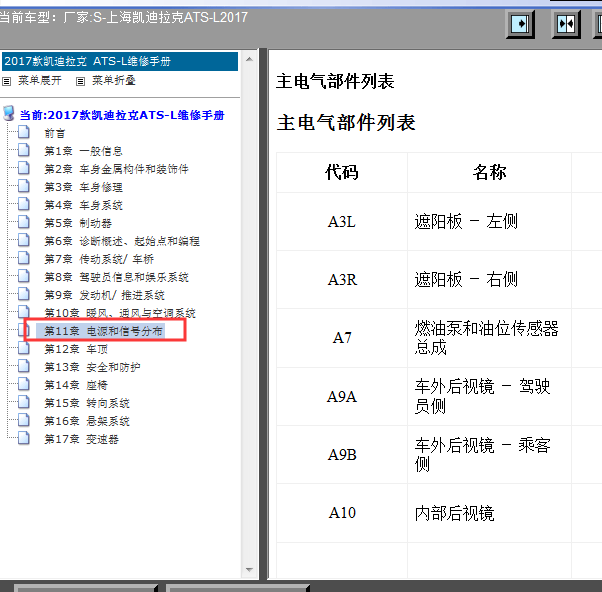Open 第1章 一般信息

(x=83, y=151)
